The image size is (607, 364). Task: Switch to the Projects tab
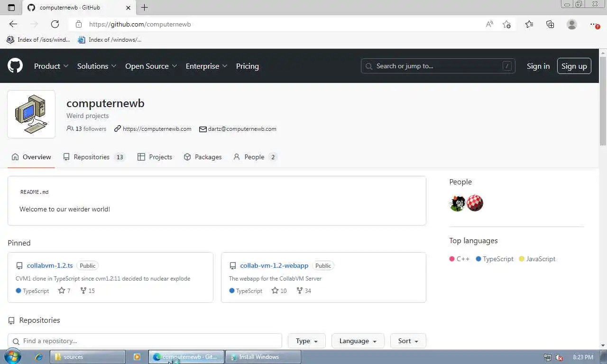pyautogui.click(x=155, y=157)
